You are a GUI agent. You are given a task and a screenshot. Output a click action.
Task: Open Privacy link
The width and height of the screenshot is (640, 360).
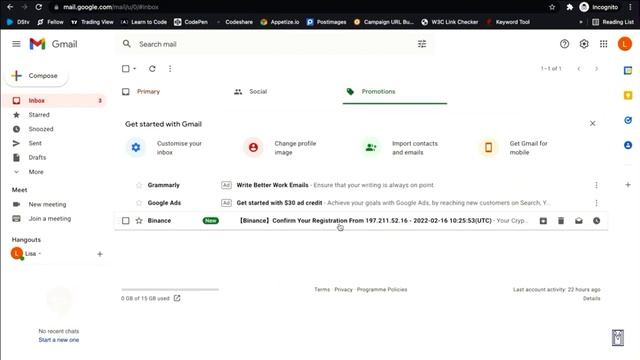click(343, 289)
